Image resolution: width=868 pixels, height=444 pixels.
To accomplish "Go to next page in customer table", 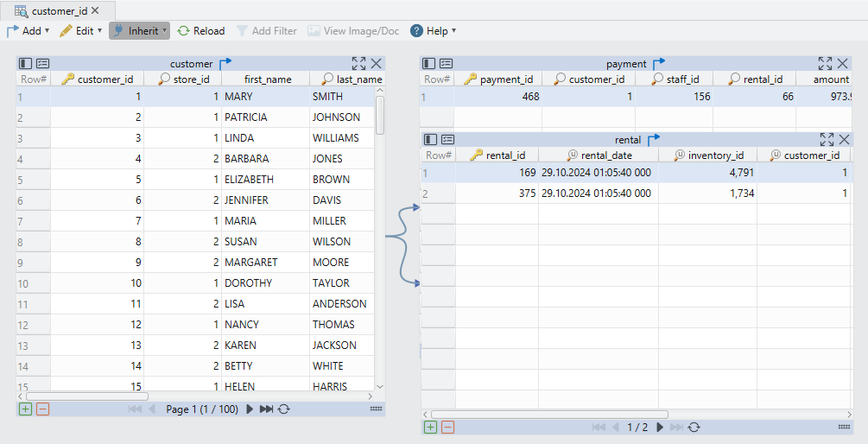I will pyautogui.click(x=250, y=409).
